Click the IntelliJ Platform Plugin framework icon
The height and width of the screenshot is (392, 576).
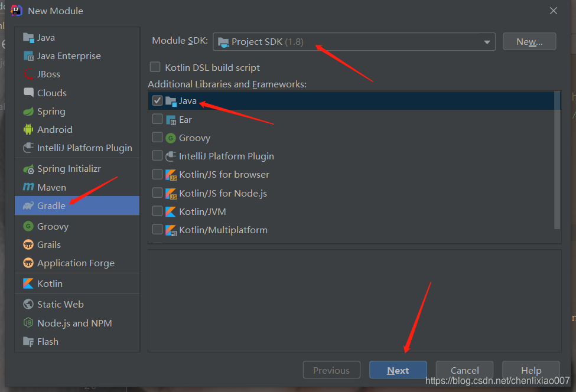click(x=171, y=156)
